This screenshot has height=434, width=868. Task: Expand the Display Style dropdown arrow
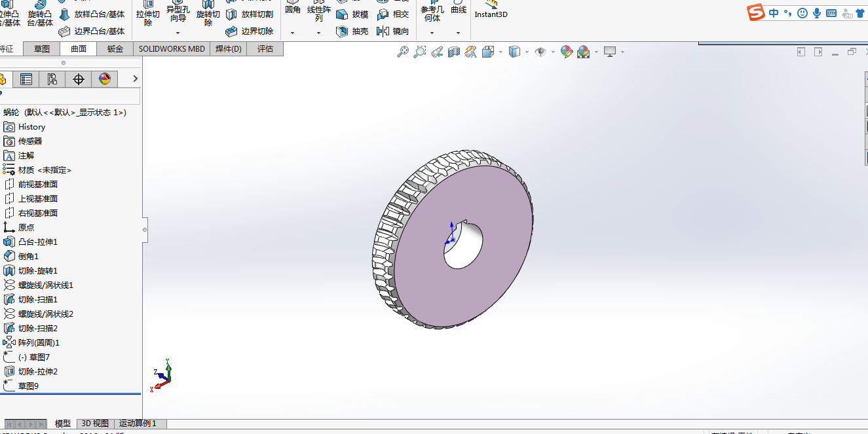pyautogui.click(x=527, y=52)
